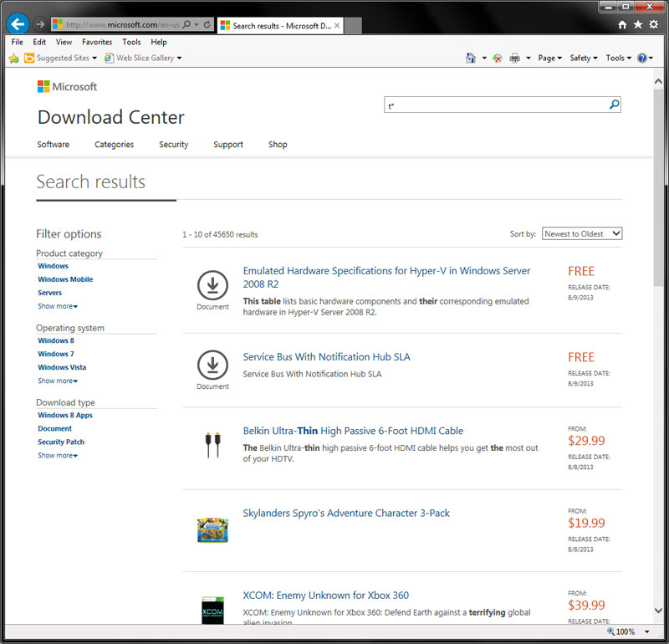Click the Print icon in command bar
669x644 pixels.
(x=514, y=58)
